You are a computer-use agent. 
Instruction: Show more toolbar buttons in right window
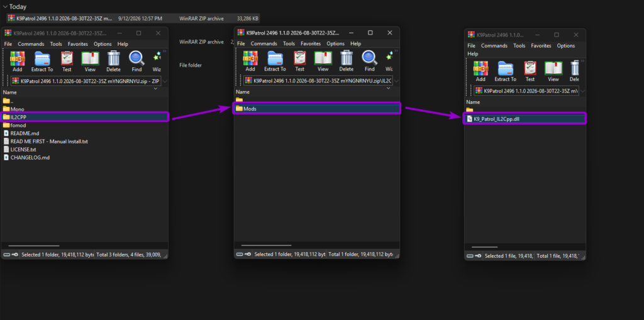582,61
